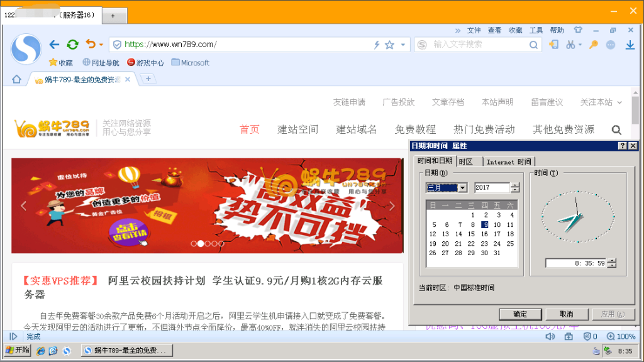Increase the year with spinner up arrow
The width and height of the screenshot is (644, 362).
tap(515, 185)
